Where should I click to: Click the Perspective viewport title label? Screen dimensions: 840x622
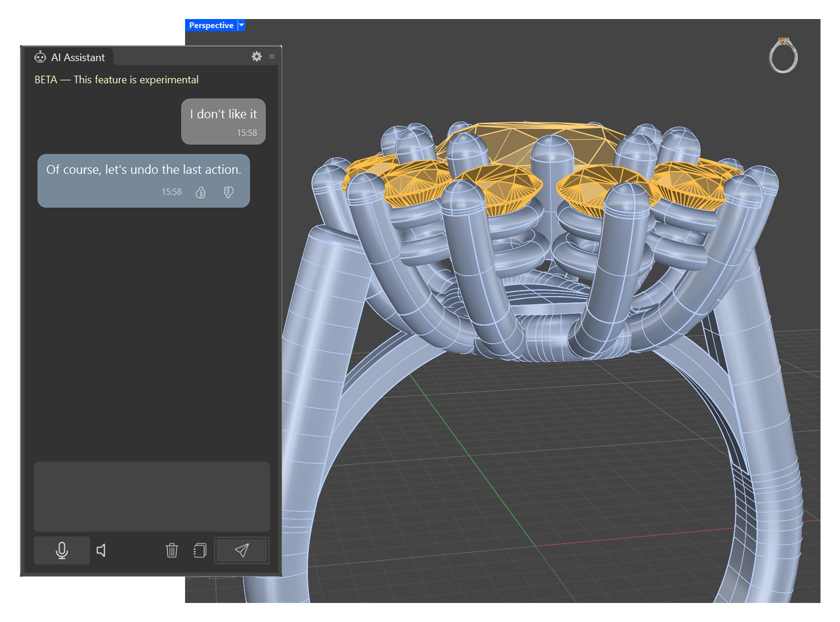[211, 25]
